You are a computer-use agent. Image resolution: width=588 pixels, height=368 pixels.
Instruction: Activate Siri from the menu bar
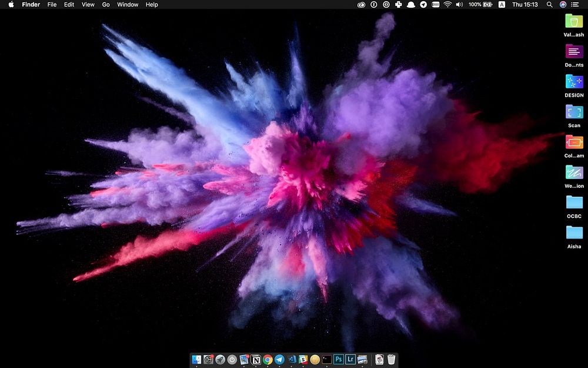coord(563,5)
